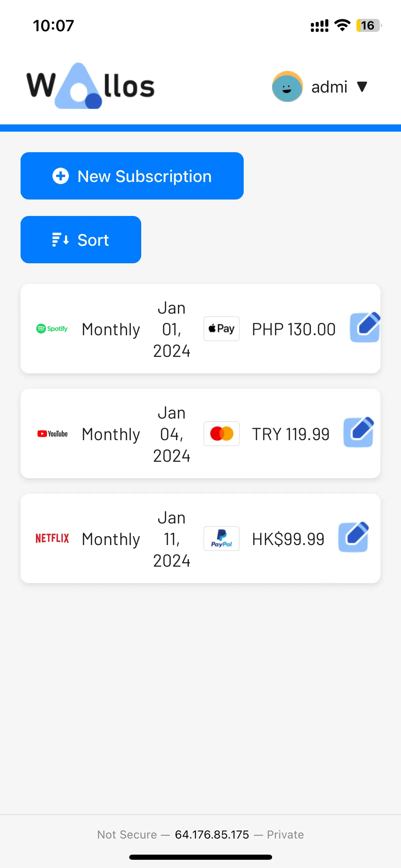Open the Sort options
This screenshot has width=401, height=868.
click(x=81, y=240)
